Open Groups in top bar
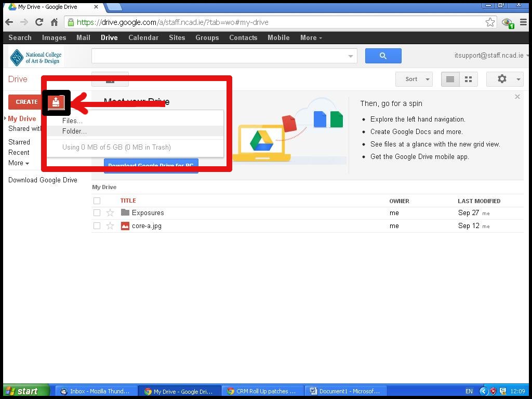Screen dimensions: 532x399 point(207,37)
